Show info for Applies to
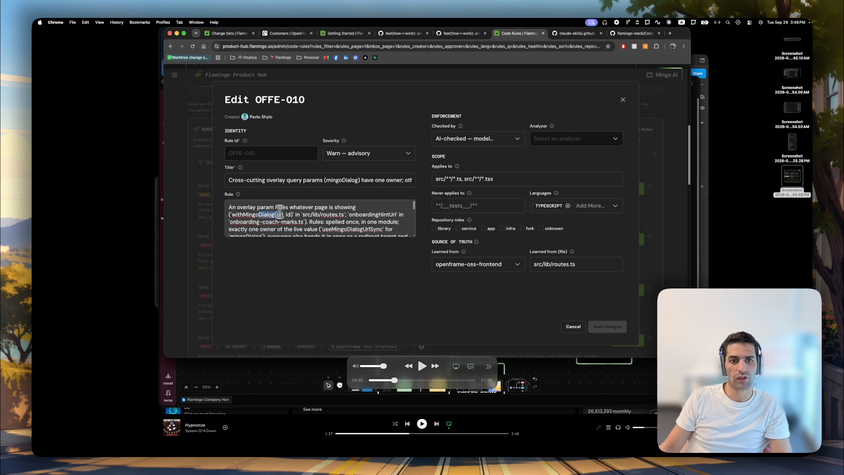The image size is (844, 475). [457, 166]
